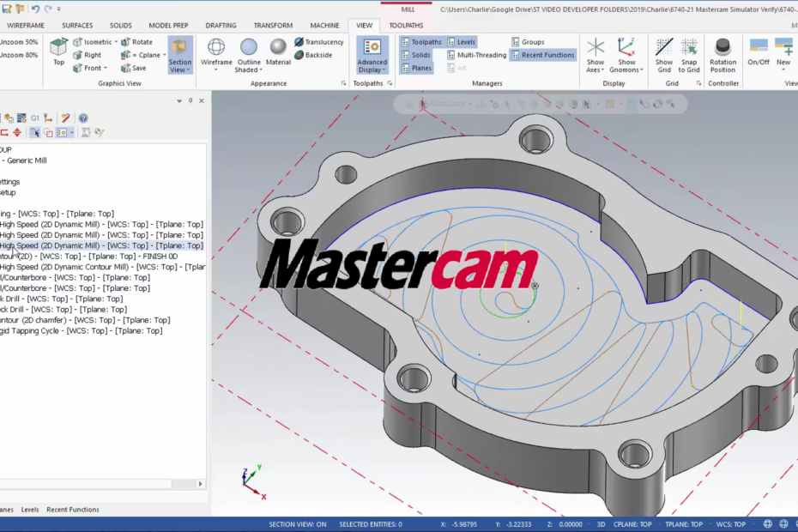Screen dimensions: 798x532
Task: Toggle Translucency
Action: 318,42
